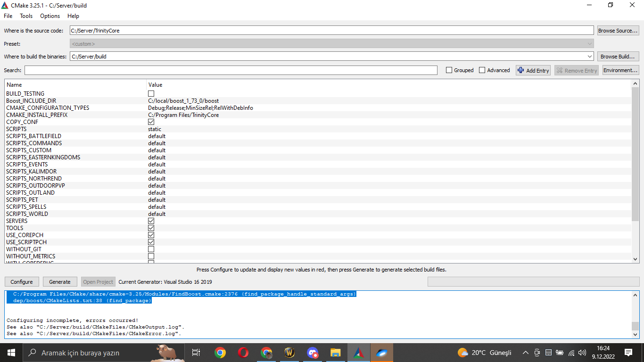This screenshot has width=644, height=362.
Task: Open the Help menu
Action: (x=73, y=16)
